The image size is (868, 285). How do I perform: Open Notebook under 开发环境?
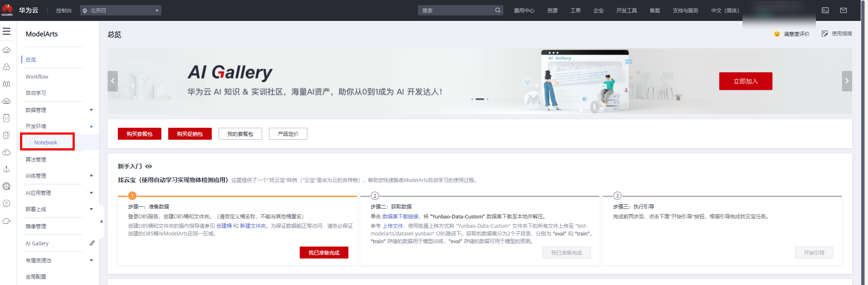point(46,143)
